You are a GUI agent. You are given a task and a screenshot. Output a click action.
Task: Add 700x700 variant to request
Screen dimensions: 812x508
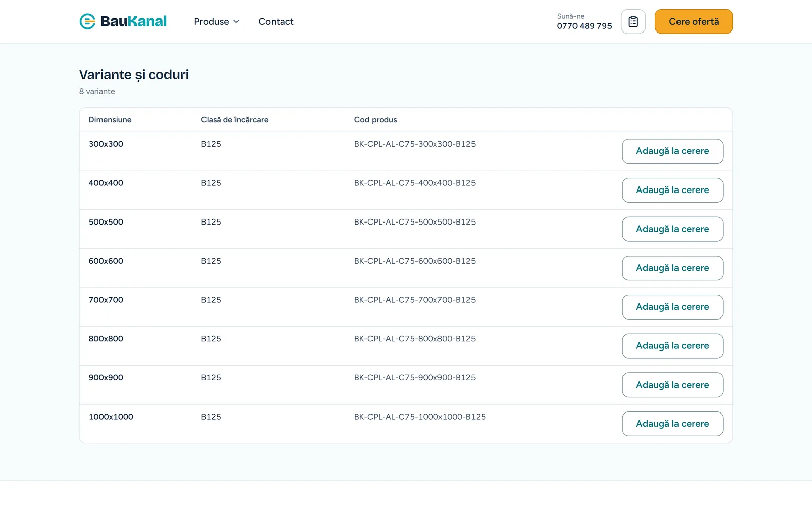tap(672, 307)
